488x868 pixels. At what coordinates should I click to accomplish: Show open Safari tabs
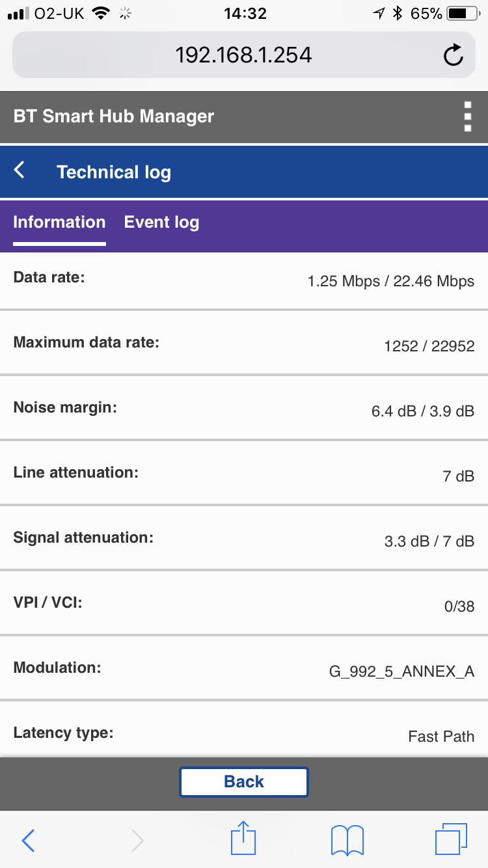(451, 839)
